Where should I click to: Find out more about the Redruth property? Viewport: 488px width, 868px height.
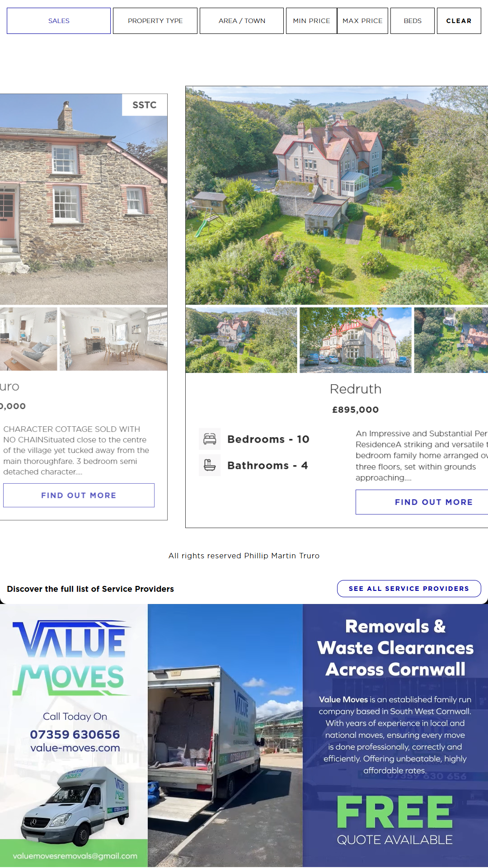tap(422, 502)
